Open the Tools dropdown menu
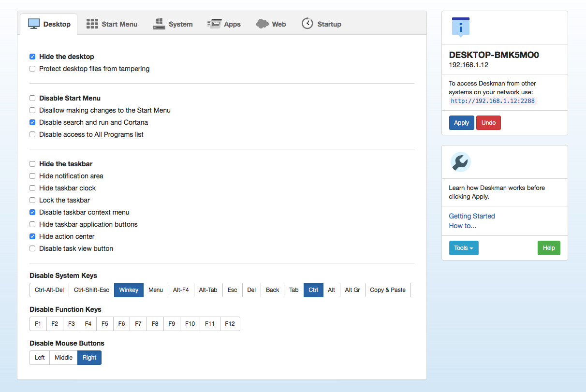This screenshot has width=586, height=392. coord(463,248)
